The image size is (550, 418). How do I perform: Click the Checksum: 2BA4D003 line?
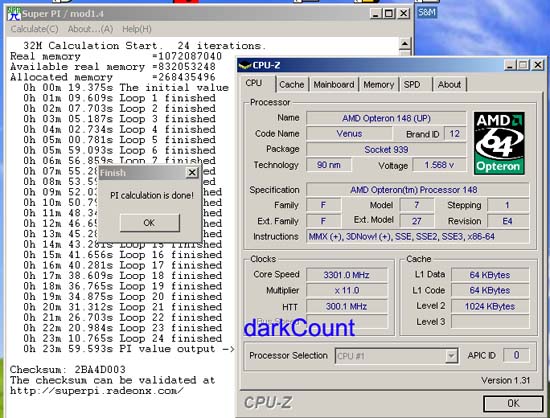click(x=68, y=370)
